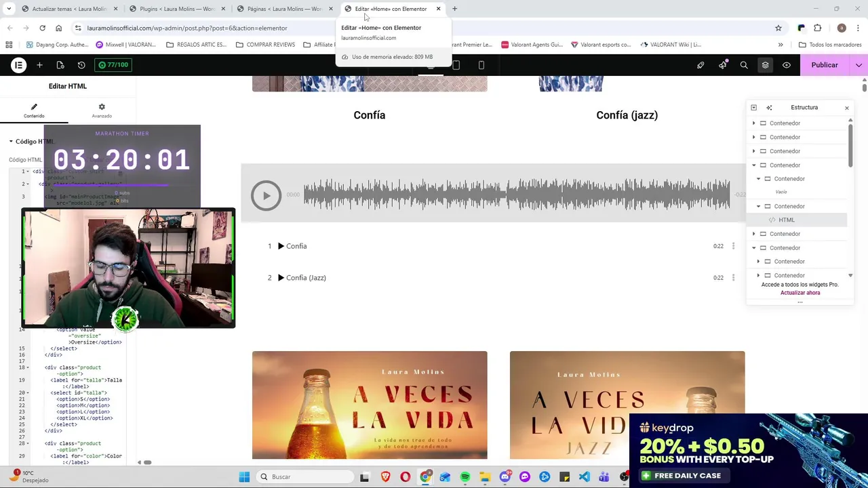Open browser extensions puzzle icon

[817, 28]
